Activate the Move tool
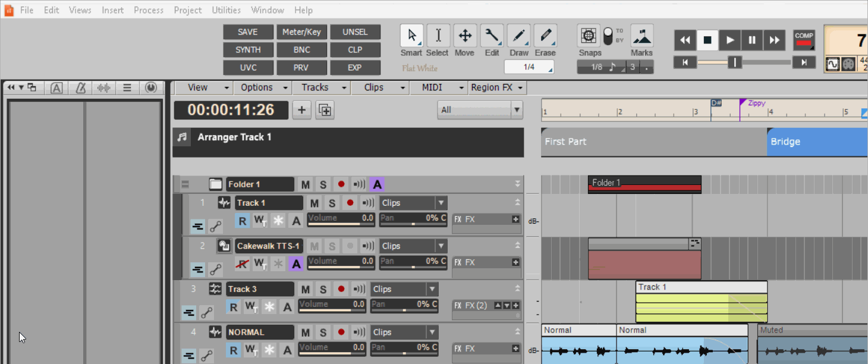The width and height of the screenshot is (868, 364). click(465, 36)
